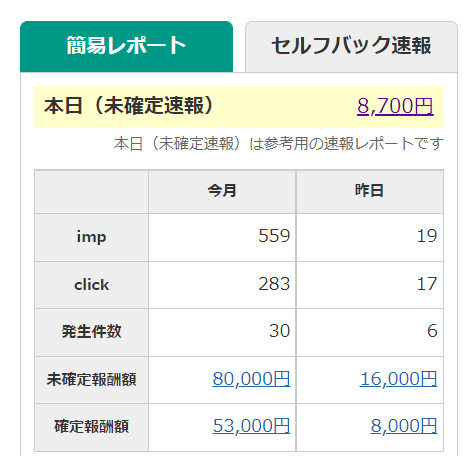
Task: Open this month's 80,000円 unconfirmed reward link
Action: [251, 379]
